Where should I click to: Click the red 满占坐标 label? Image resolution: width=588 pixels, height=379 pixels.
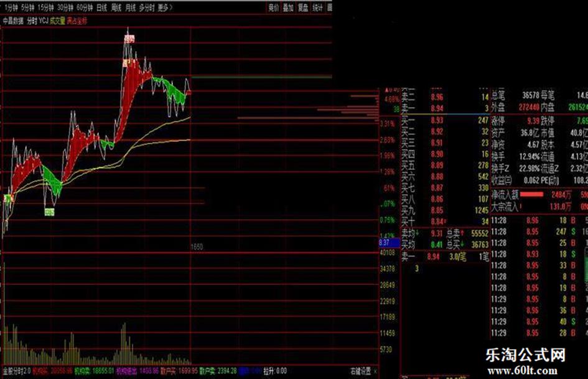tap(77, 21)
